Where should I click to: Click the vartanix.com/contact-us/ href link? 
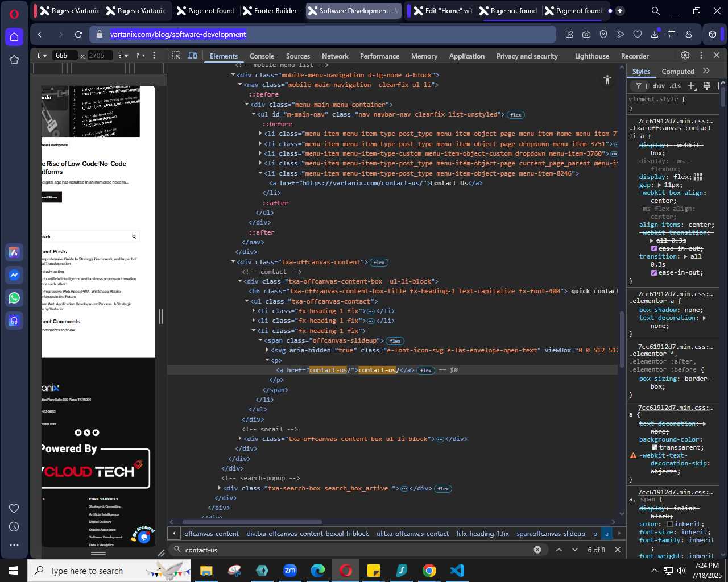(x=363, y=183)
